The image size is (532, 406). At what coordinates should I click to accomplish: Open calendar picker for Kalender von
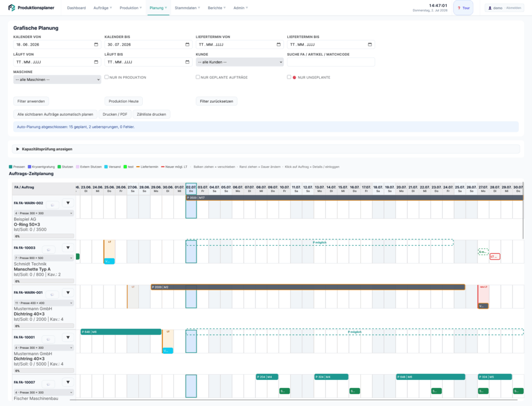pos(96,45)
